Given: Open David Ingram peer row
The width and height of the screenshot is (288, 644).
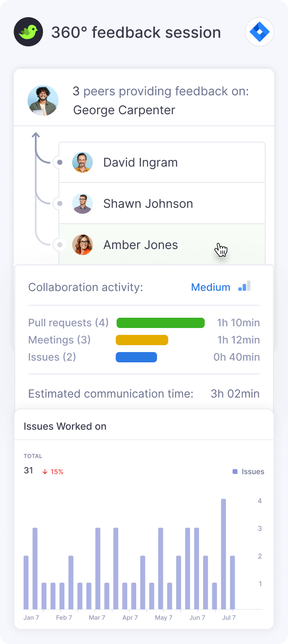Looking at the screenshot, I should click(x=162, y=162).
